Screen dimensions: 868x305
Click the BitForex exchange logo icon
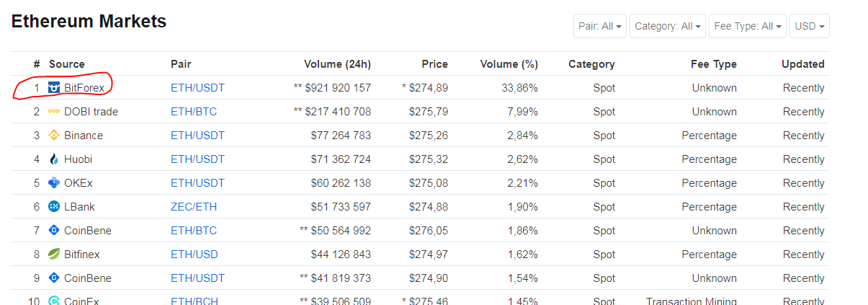[x=54, y=88]
